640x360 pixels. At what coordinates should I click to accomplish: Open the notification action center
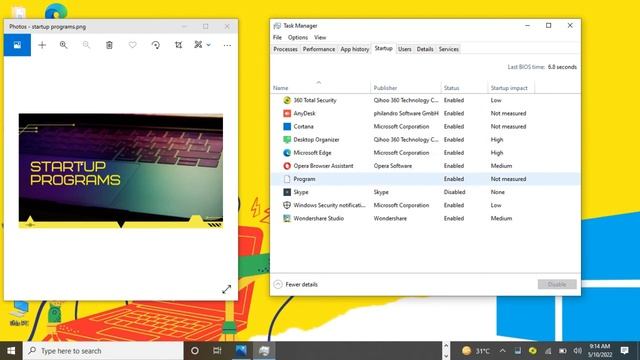624,351
